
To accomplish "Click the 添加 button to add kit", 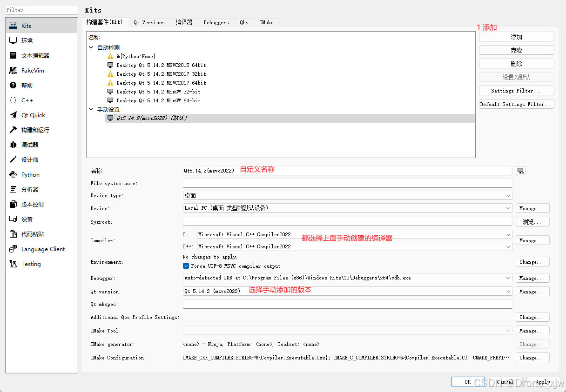I will [516, 37].
